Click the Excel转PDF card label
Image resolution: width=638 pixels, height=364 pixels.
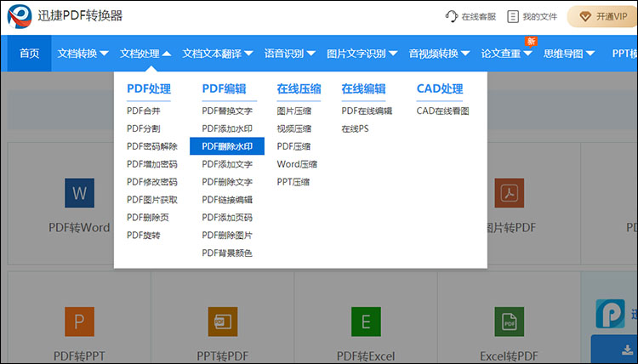pos(509,356)
